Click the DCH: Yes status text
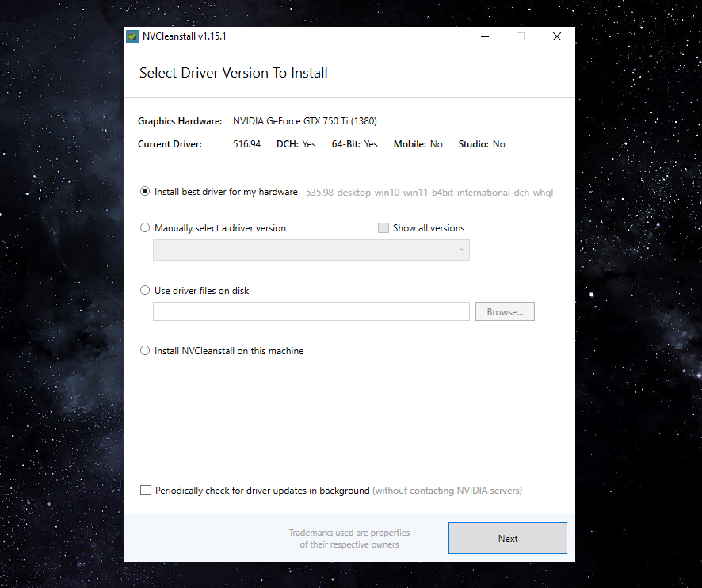The width and height of the screenshot is (702, 588). (296, 144)
